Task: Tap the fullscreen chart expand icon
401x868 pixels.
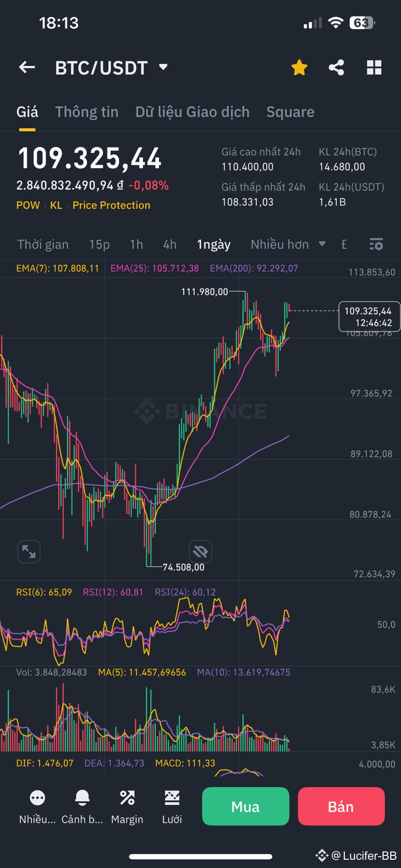Action: click(29, 551)
